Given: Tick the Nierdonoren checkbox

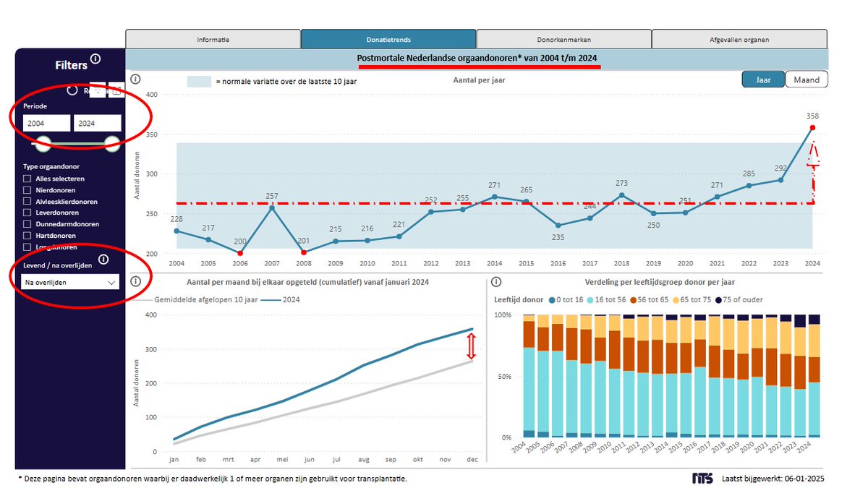Looking at the screenshot, I should click(27, 190).
